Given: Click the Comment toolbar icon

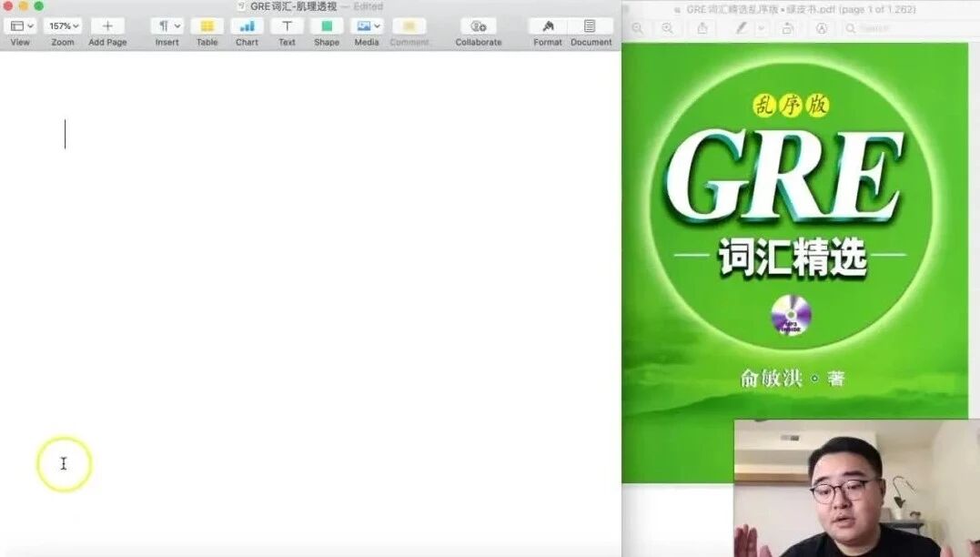Looking at the screenshot, I should (x=409, y=26).
